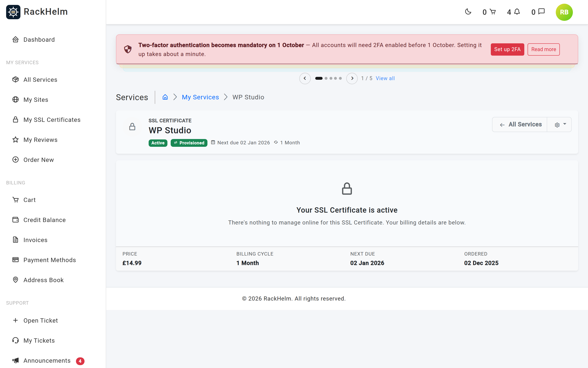588x368 pixels.
Task: Click View all announcements link
Action: 385,78
